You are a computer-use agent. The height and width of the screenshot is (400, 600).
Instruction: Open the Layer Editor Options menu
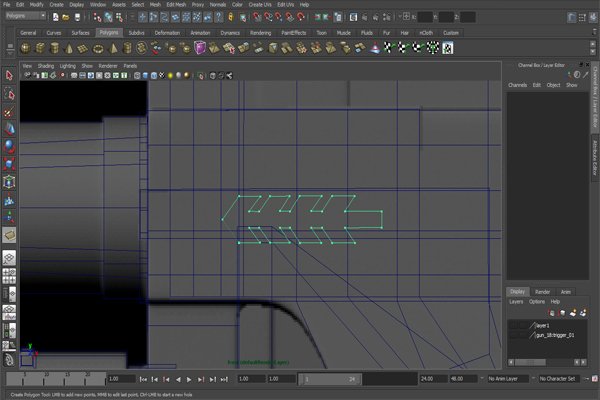536,302
